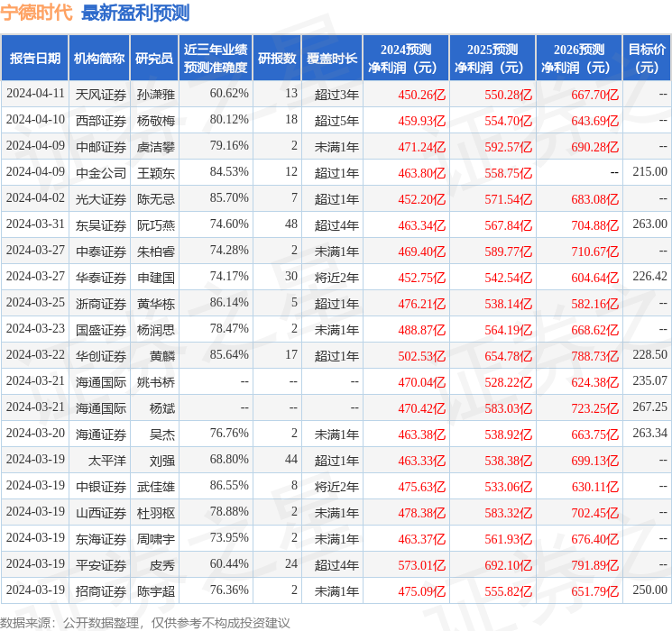
Task: Click the 覆盖时长 column header
Action: (332, 59)
